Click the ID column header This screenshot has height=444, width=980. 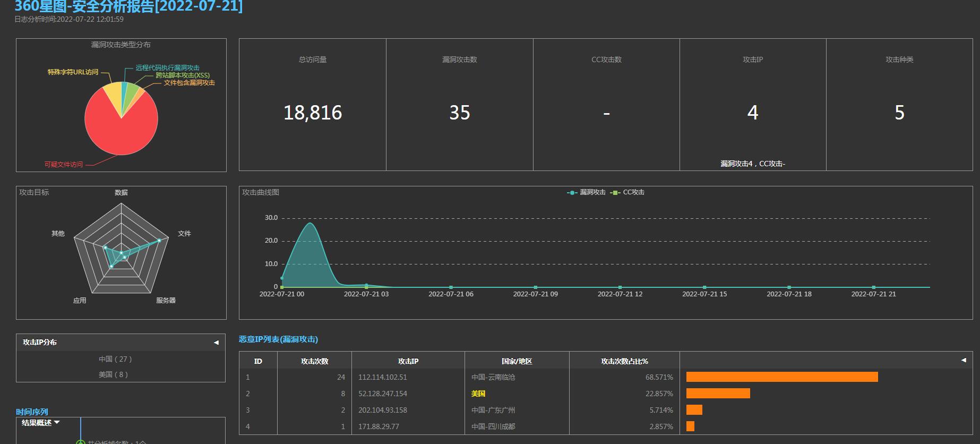pyautogui.click(x=258, y=361)
